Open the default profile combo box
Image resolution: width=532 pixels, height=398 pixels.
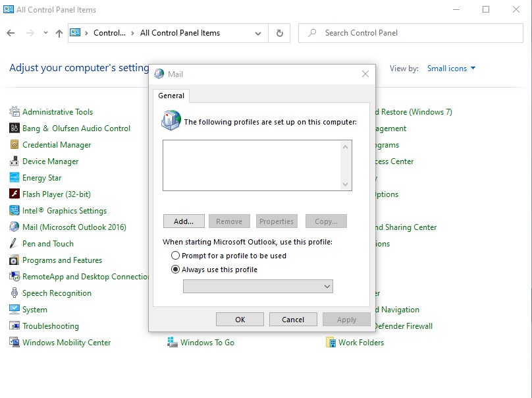pyautogui.click(x=258, y=286)
